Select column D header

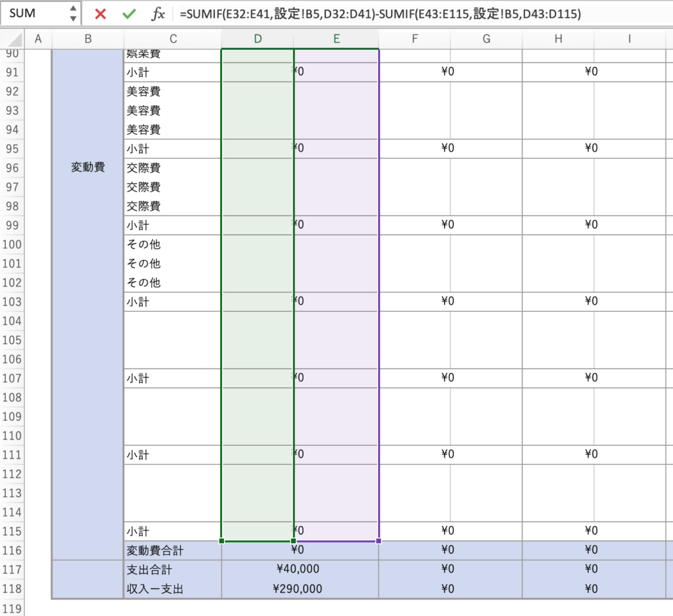click(258, 39)
